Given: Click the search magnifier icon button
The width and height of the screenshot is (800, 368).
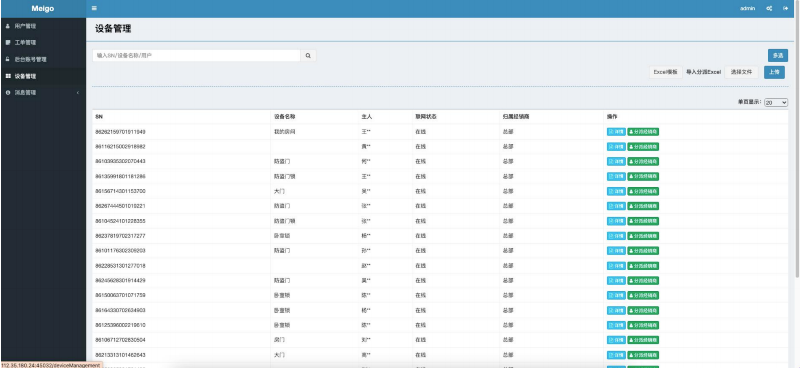Looking at the screenshot, I should point(308,56).
